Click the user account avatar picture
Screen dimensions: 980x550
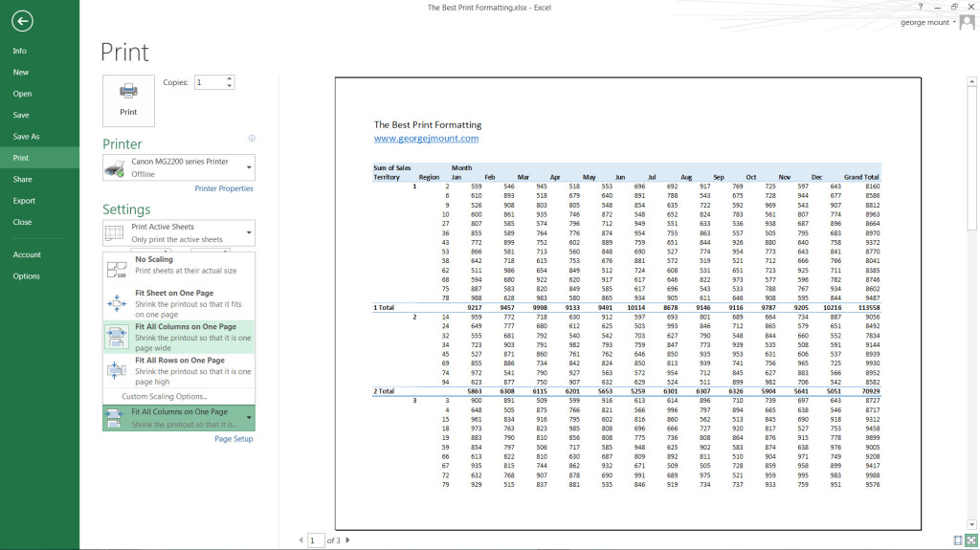967,22
